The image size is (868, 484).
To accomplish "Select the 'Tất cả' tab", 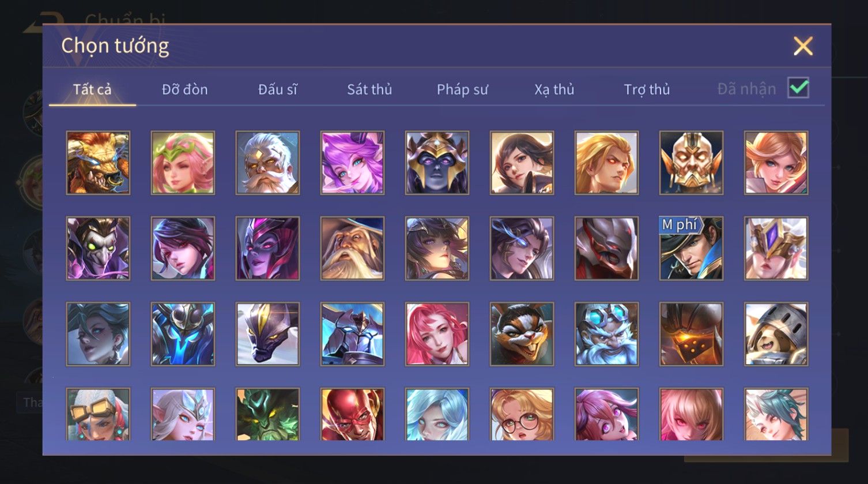I will (92, 89).
